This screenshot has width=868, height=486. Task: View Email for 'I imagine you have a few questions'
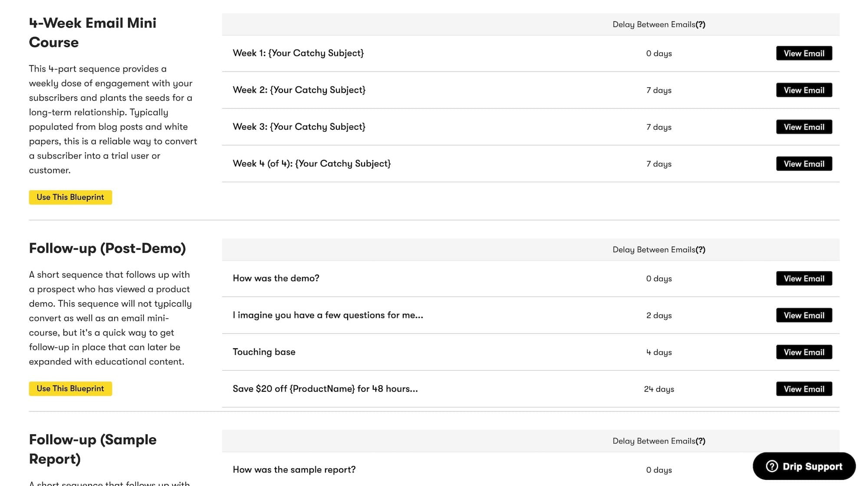coord(803,315)
